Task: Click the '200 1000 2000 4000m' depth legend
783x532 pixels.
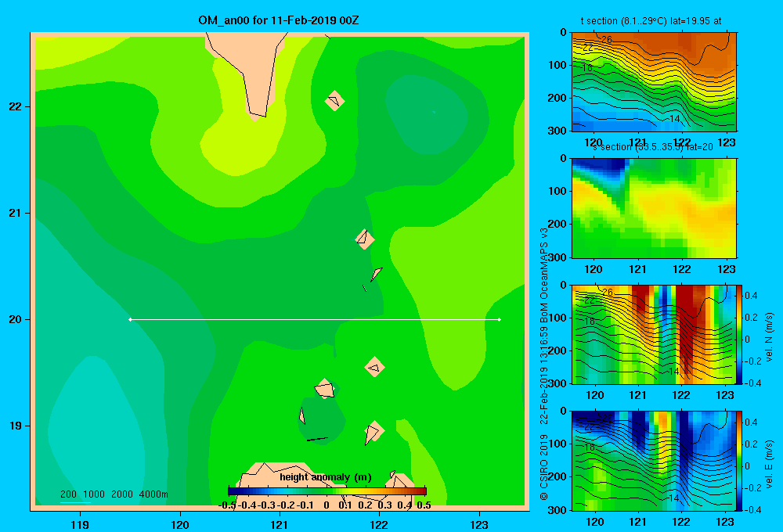Action: pos(114,494)
